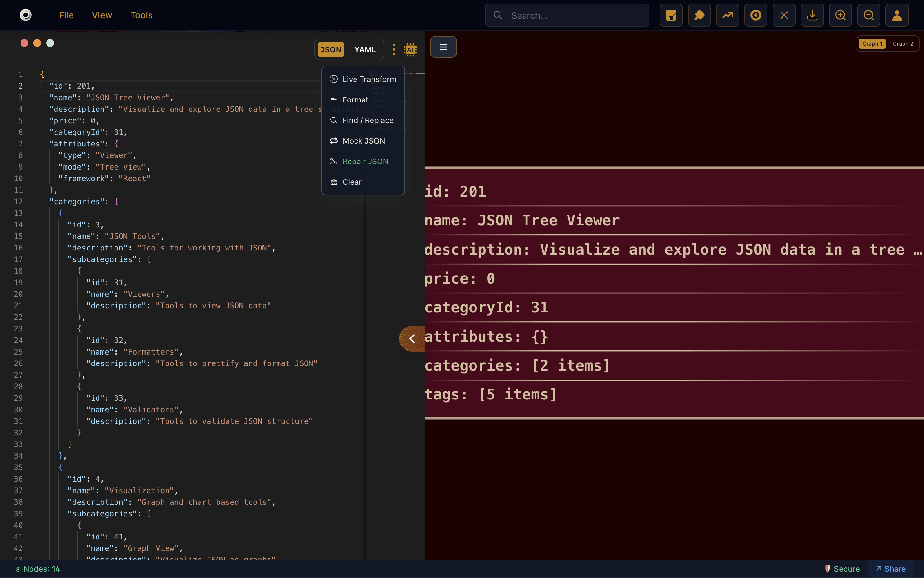Select Mock JSON menu entry
The width and height of the screenshot is (924, 578).
[x=363, y=141]
